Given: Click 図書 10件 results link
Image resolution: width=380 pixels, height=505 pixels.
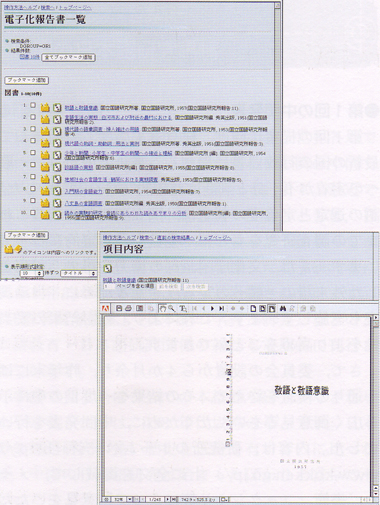Looking at the screenshot, I should click(30, 57).
